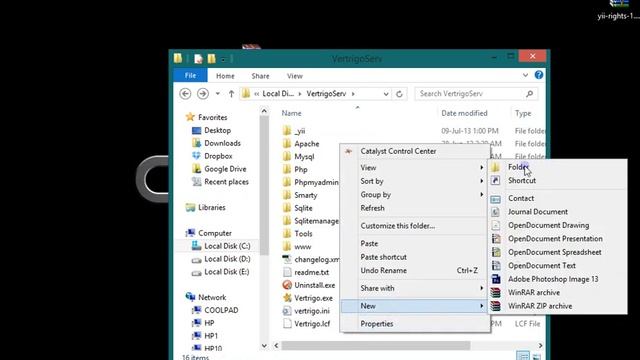Create new OpenDocument Spreadsheet
This screenshot has width=640, height=360.
[558, 252]
